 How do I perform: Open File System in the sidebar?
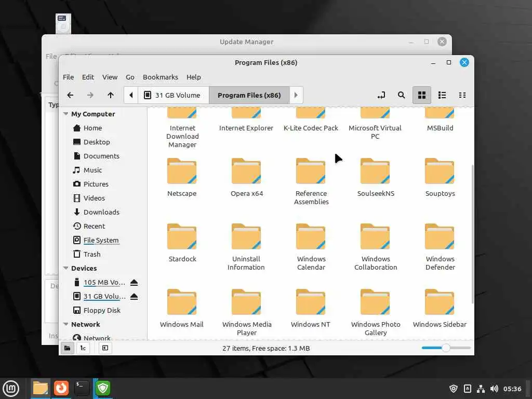pyautogui.click(x=101, y=240)
